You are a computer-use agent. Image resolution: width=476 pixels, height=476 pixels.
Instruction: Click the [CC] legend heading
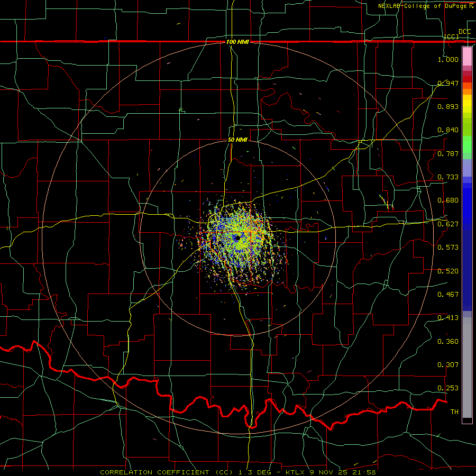pyautogui.click(x=452, y=36)
